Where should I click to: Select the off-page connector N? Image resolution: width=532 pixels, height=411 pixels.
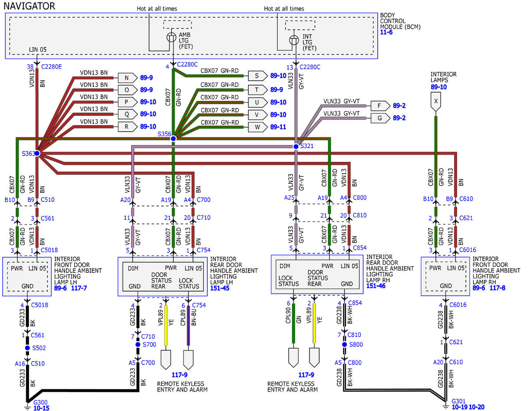pos(127,78)
